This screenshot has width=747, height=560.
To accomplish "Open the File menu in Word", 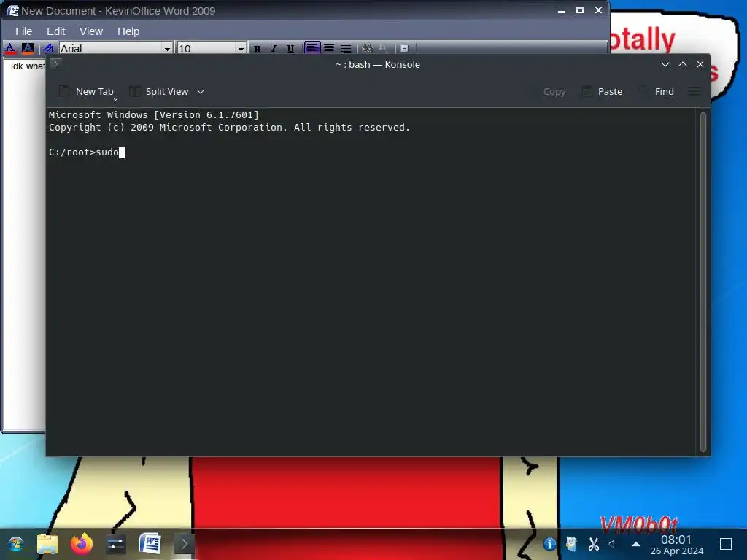I will pyautogui.click(x=24, y=31).
